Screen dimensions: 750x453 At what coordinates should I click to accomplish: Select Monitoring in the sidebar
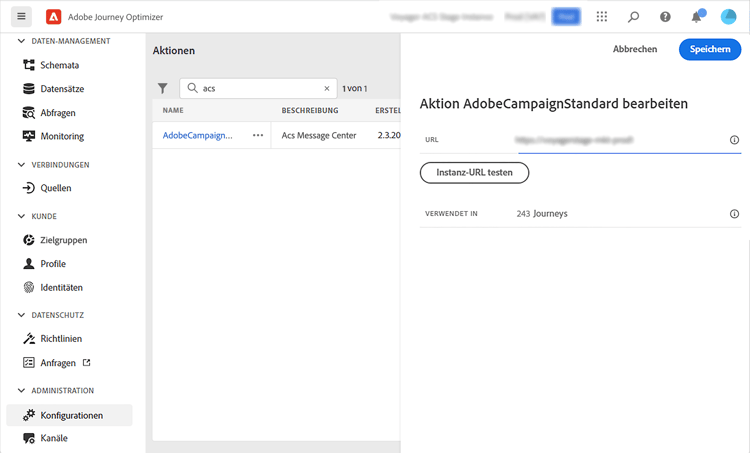pyautogui.click(x=62, y=136)
